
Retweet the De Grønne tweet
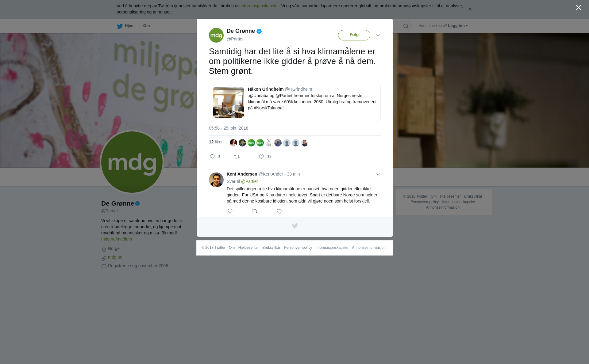pos(237,157)
